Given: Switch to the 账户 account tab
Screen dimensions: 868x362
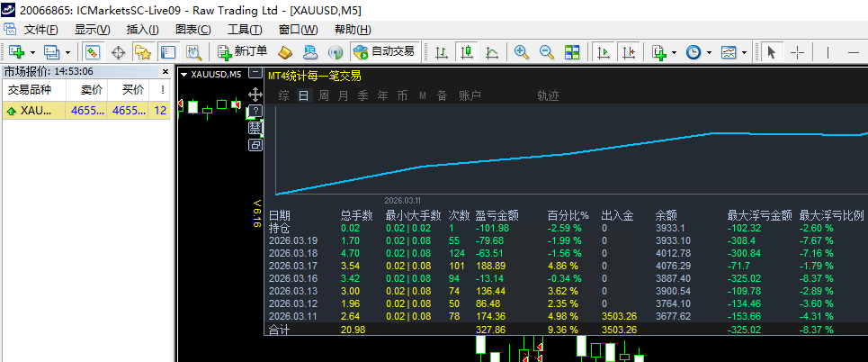Looking at the screenshot, I should [x=470, y=95].
